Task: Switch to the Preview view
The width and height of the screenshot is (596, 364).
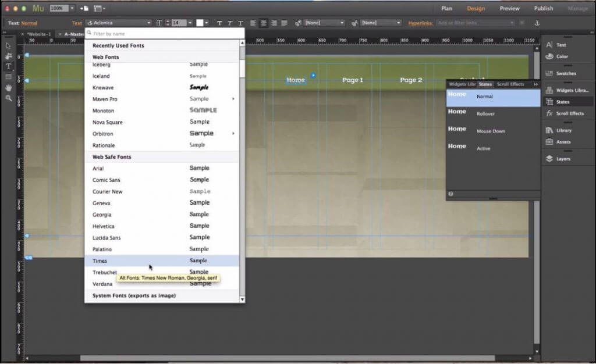Action: (x=509, y=8)
